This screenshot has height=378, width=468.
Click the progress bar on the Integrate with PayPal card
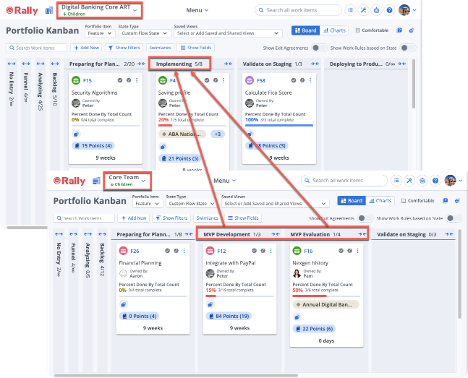pyautogui.click(x=240, y=296)
